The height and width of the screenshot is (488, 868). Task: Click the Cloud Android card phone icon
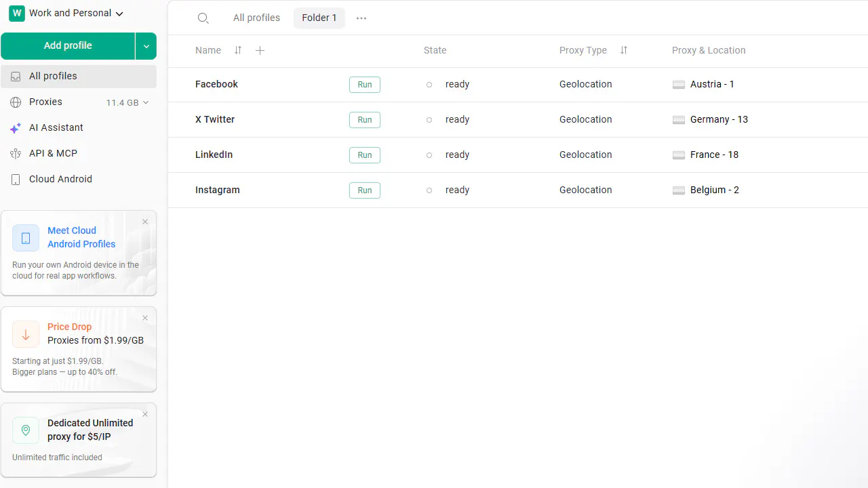tap(26, 238)
